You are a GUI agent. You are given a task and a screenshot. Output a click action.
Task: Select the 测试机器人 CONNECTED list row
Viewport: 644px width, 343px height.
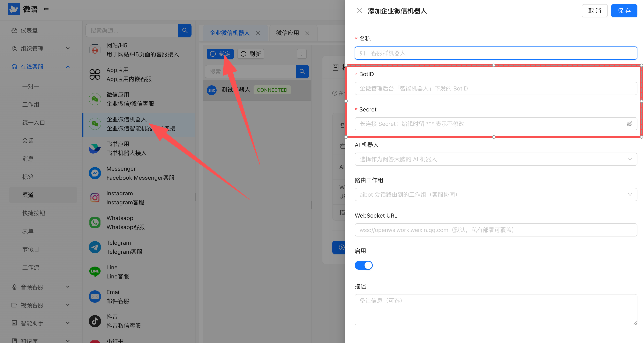pyautogui.click(x=257, y=90)
